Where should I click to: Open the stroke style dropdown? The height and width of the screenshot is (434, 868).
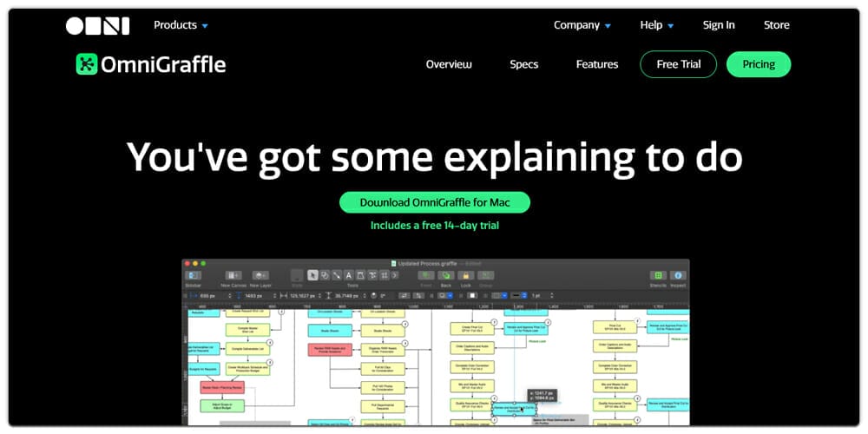pyautogui.click(x=519, y=296)
